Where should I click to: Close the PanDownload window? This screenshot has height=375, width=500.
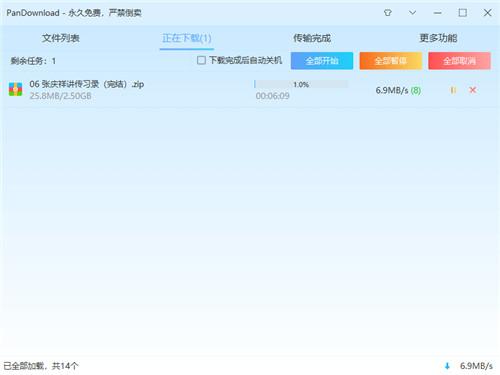click(487, 13)
